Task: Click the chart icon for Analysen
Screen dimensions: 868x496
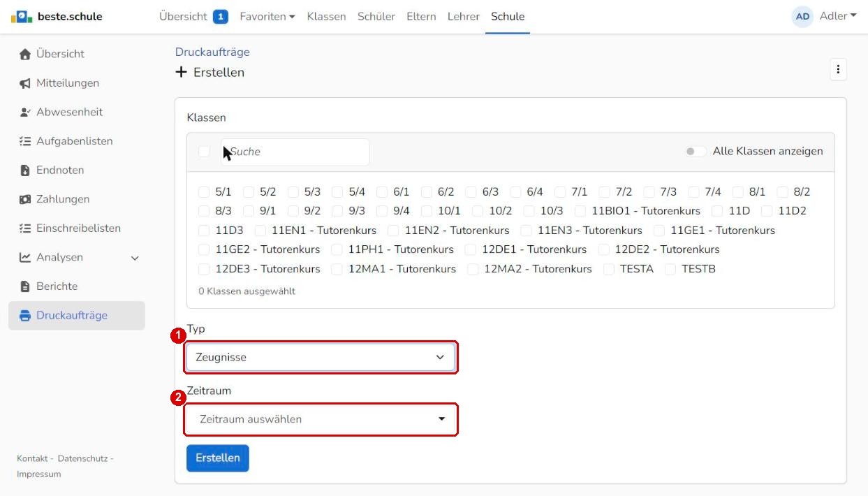Action: tap(25, 258)
